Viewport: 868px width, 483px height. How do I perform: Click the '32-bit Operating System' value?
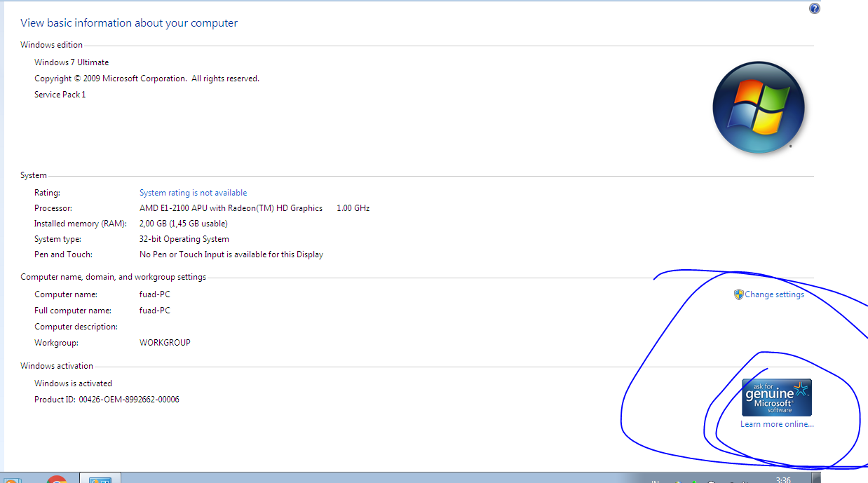(184, 239)
